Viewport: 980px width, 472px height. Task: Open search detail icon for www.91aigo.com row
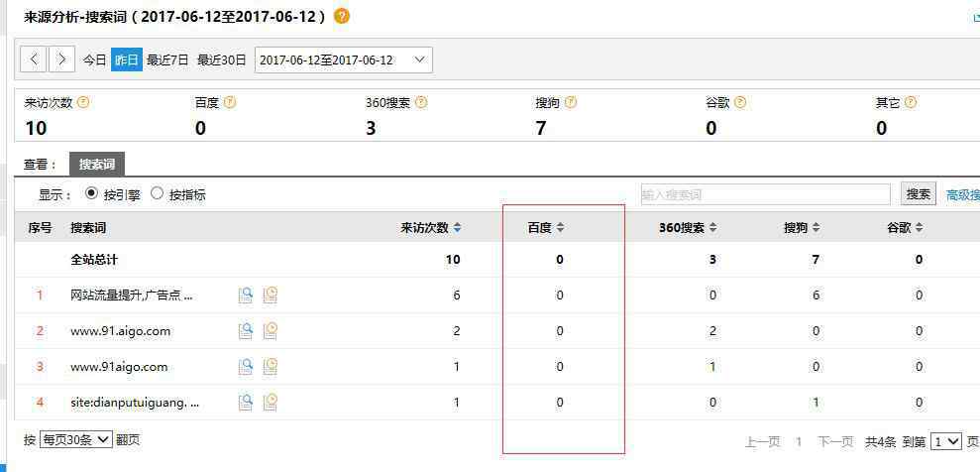246,366
